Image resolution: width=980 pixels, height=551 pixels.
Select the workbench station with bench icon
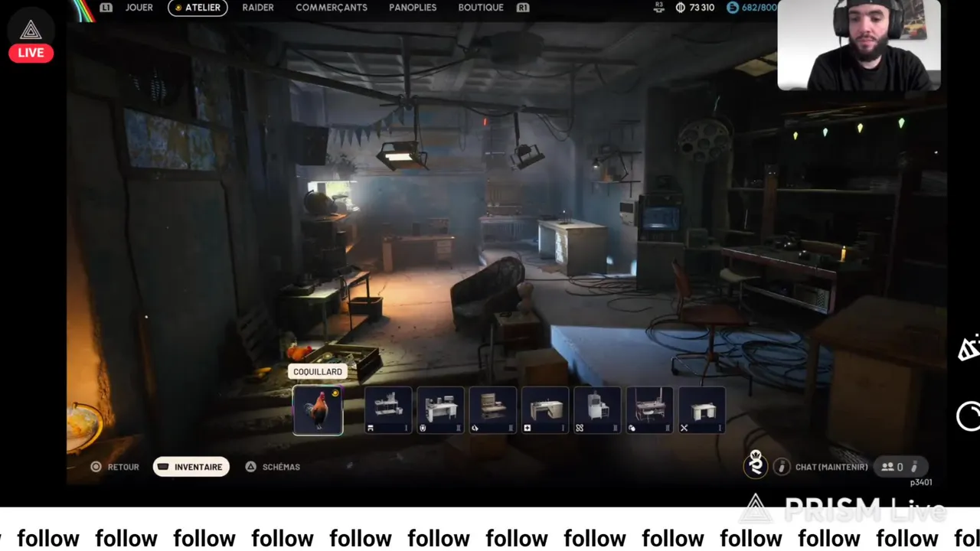point(388,411)
